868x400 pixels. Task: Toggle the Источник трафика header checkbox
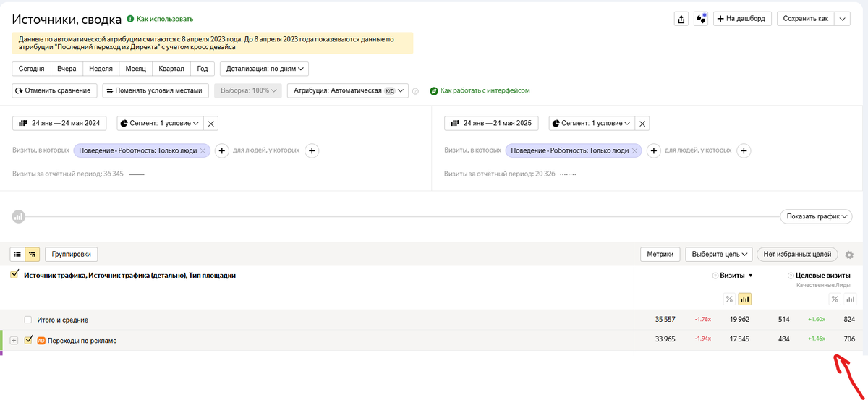coord(14,275)
